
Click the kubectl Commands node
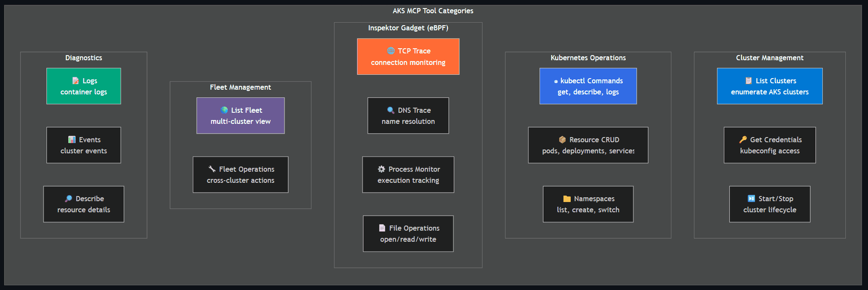588,86
